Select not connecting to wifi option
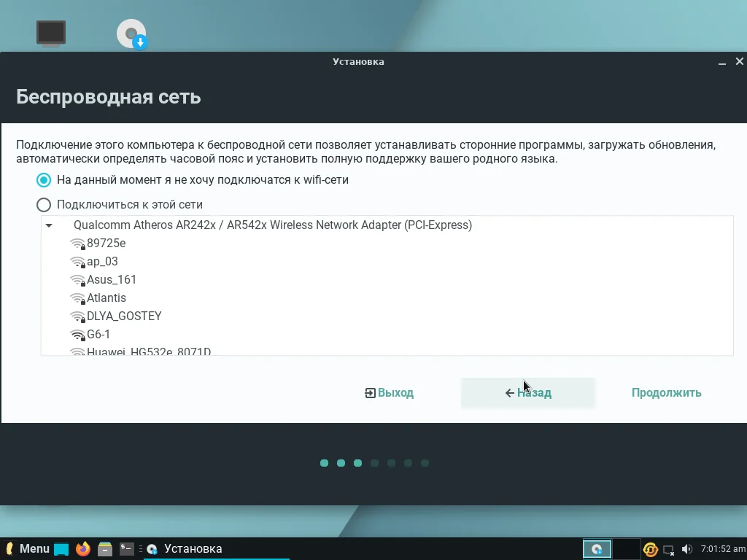Image resolution: width=747 pixels, height=560 pixels. pyautogui.click(x=44, y=179)
